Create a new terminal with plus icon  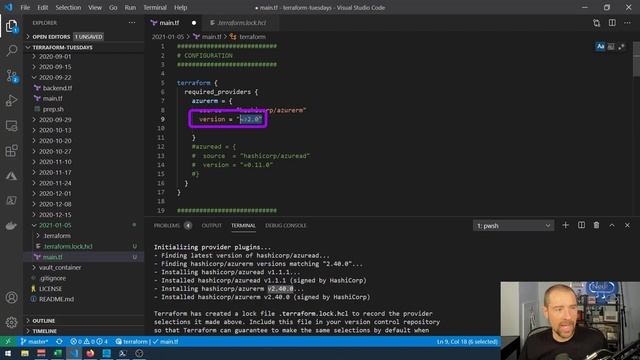click(565, 225)
